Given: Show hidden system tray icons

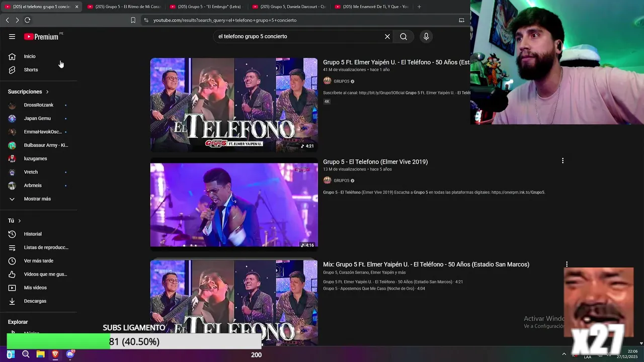Looking at the screenshot, I should pyautogui.click(x=564, y=354).
